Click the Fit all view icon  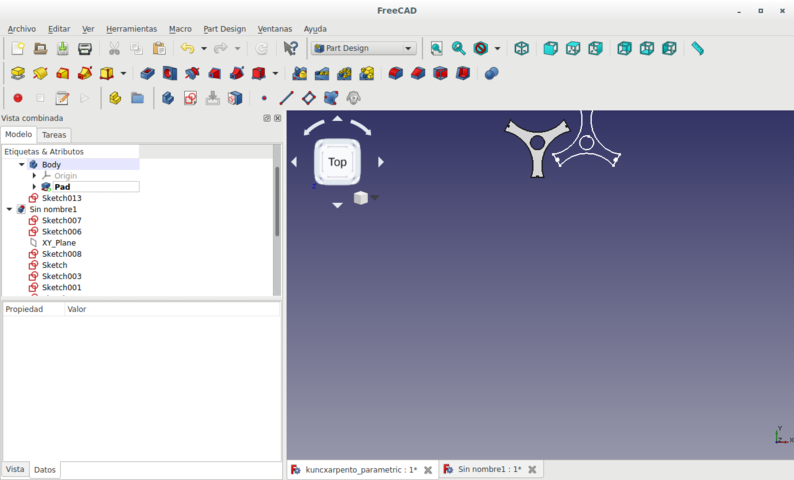coord(436,49)
